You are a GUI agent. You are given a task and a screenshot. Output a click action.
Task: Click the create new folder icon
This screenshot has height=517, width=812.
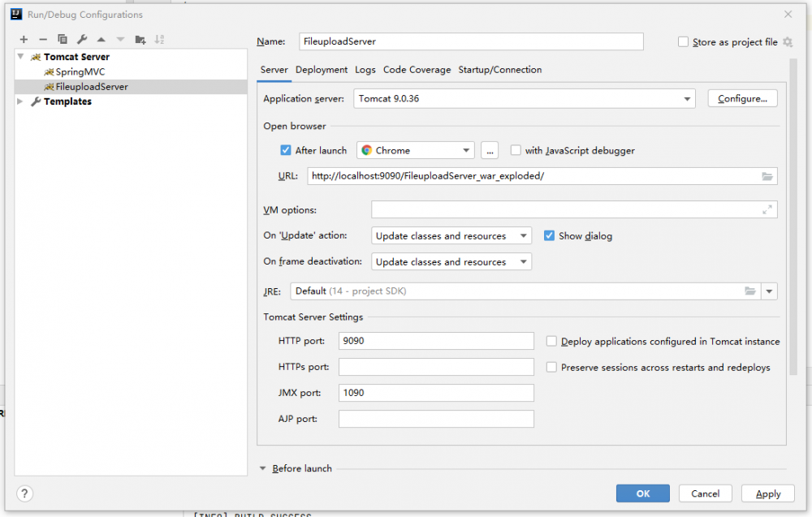[x=140, y=39]
